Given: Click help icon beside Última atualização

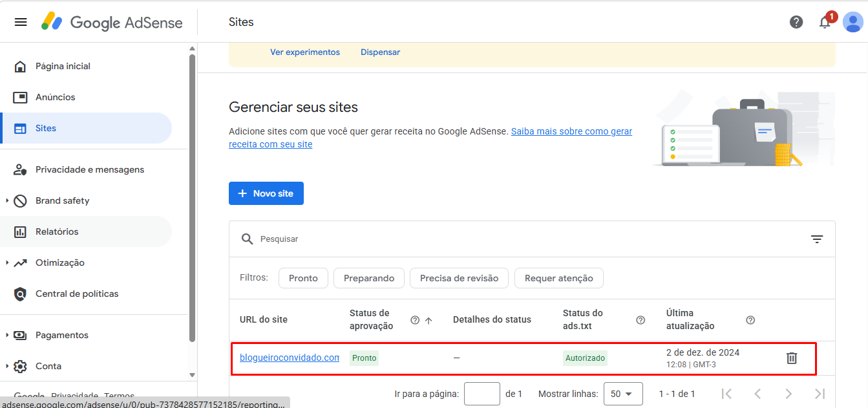Looking at the screenshot, I should [x=750, y=320].
